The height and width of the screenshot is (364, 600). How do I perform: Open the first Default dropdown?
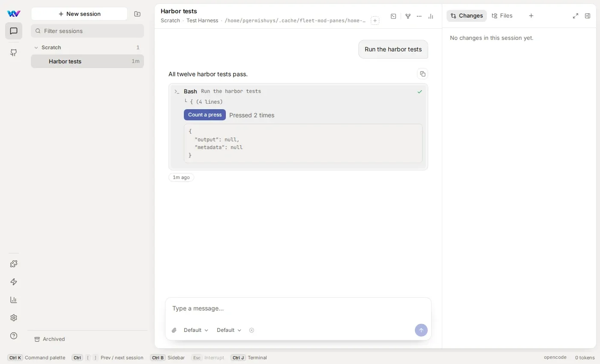pyautogui.click(x=196, y=330)
